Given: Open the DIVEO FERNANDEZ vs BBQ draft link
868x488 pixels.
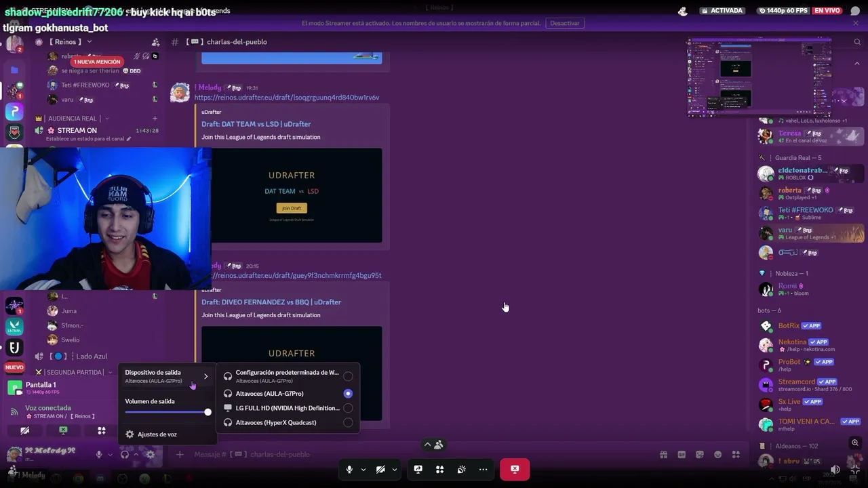Looking at the screenshot, I should [x=271, y=302].
